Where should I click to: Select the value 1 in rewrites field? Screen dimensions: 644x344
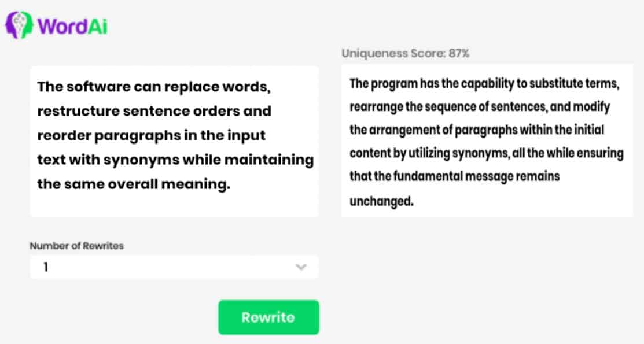[45, 268]
